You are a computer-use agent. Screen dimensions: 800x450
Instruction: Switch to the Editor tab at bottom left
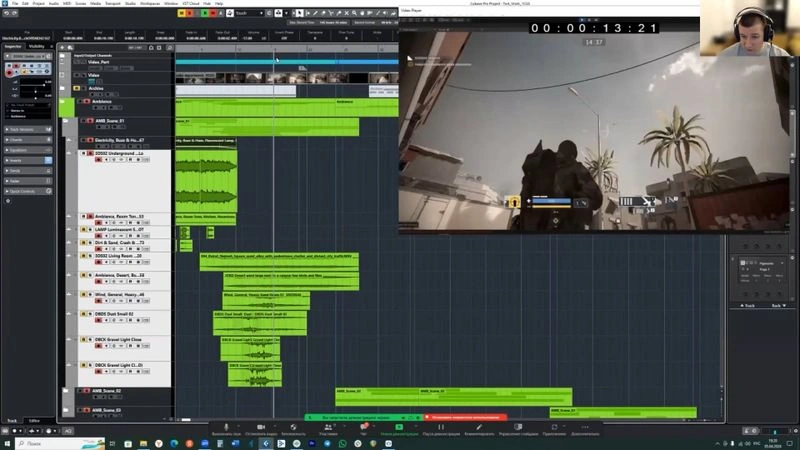[x=34, y=421]
